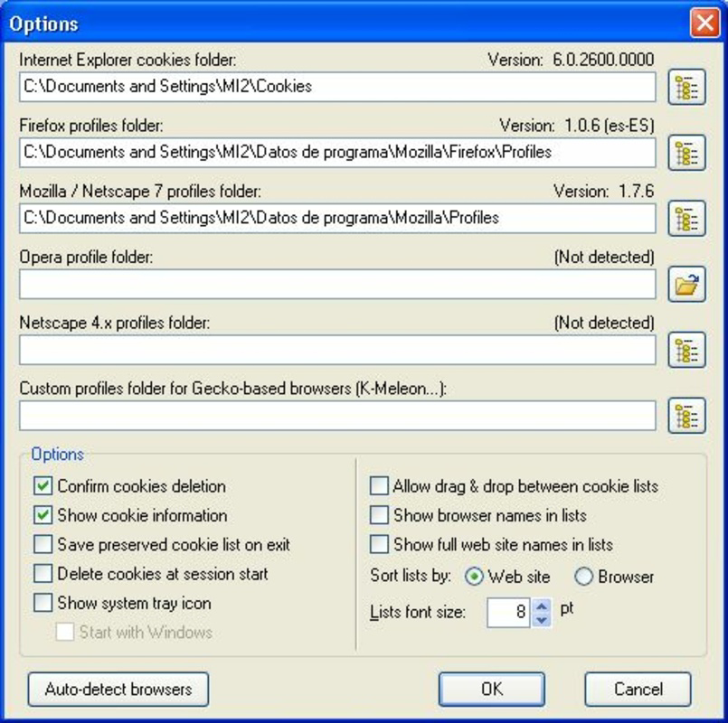Click the Lists font size value box

pyautogui.click(x=508, y=613)
